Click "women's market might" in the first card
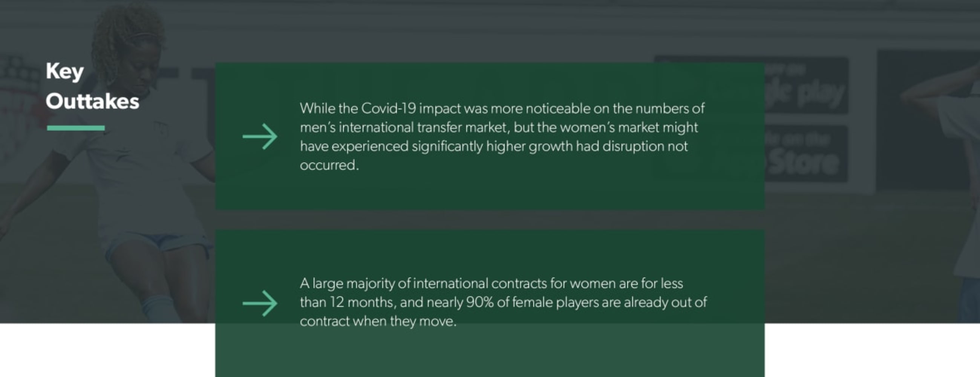 [x=629, y=128]
